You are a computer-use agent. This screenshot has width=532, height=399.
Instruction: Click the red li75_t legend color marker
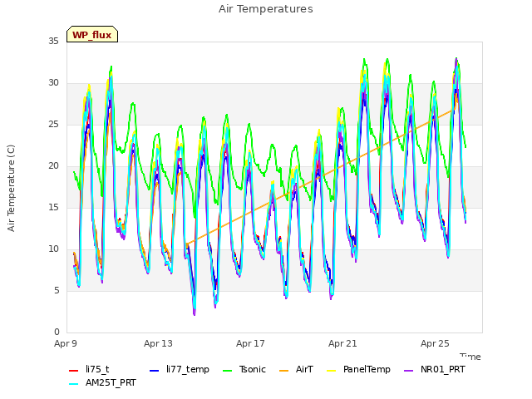(74, 371)
